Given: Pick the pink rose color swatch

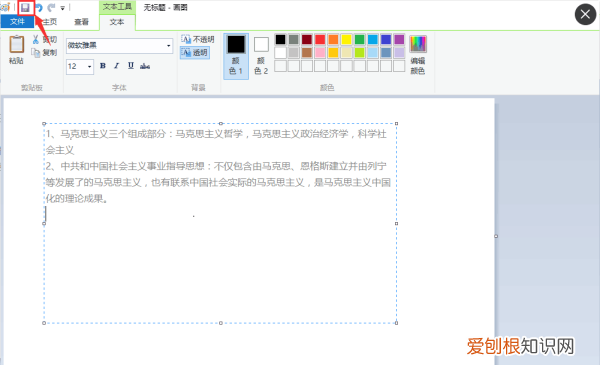Looking at the screenshot, I should (320, 52).
